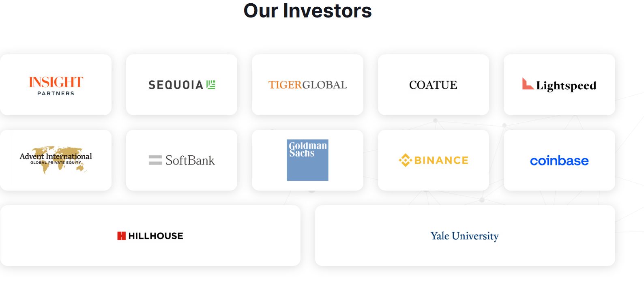Click the Our Investors heading
644x281 pixels.
(307, 11)
